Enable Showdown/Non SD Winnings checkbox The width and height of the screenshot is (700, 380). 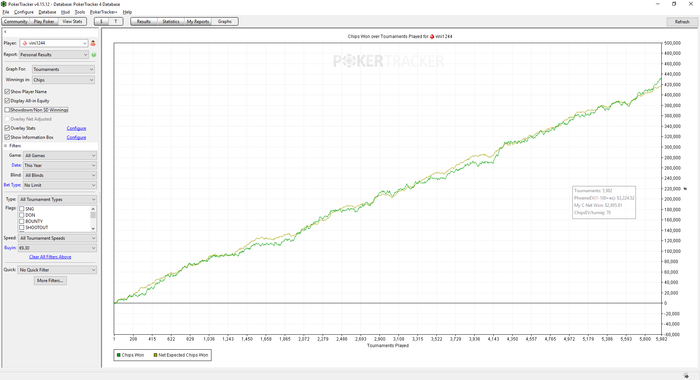[7, 110]
